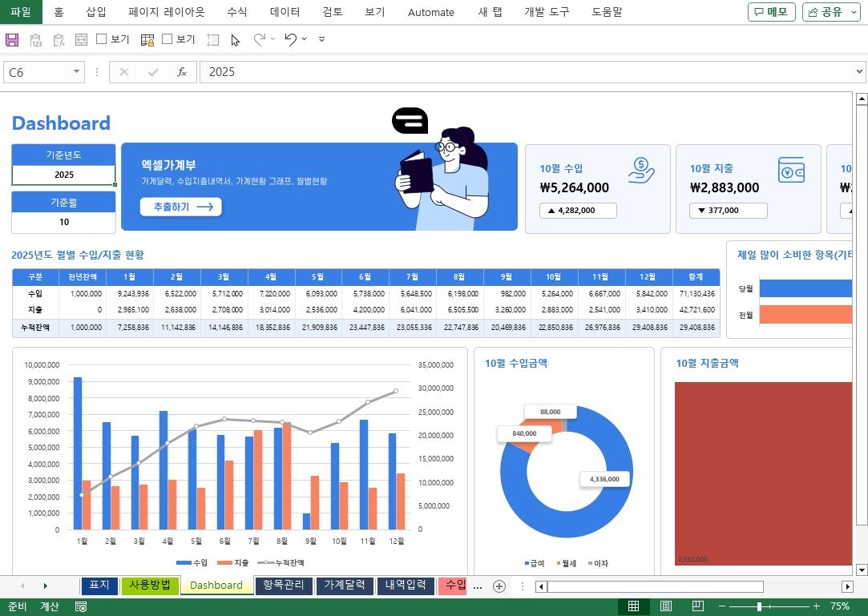Click the 추출하기 button
The image size is (868, 616).
point(180,207)
